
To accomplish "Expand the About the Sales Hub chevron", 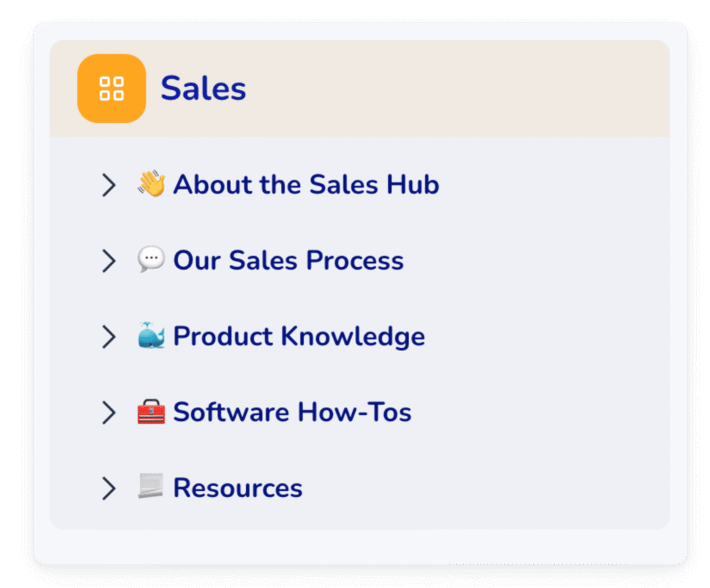I will 109,185.
